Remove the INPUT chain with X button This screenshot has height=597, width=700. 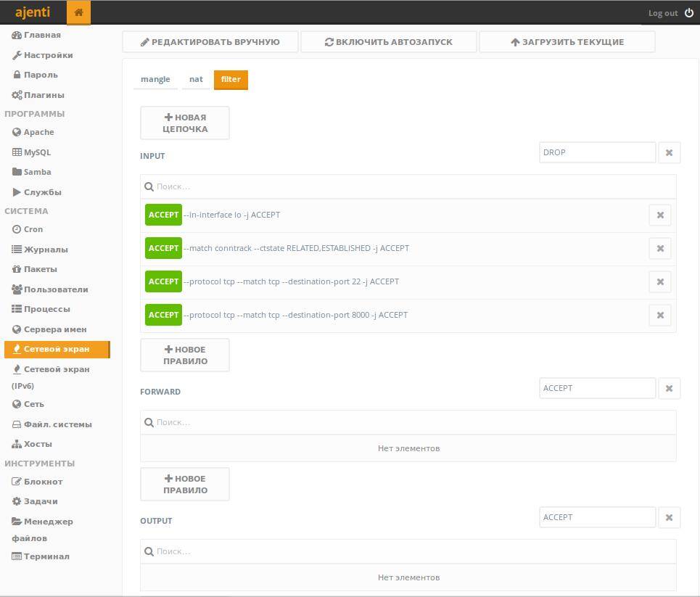click(669, 152)
